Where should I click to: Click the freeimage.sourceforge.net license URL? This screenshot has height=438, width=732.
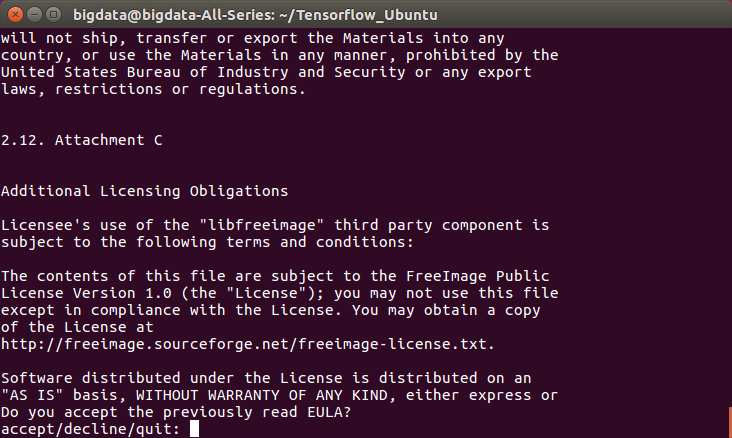247,343
